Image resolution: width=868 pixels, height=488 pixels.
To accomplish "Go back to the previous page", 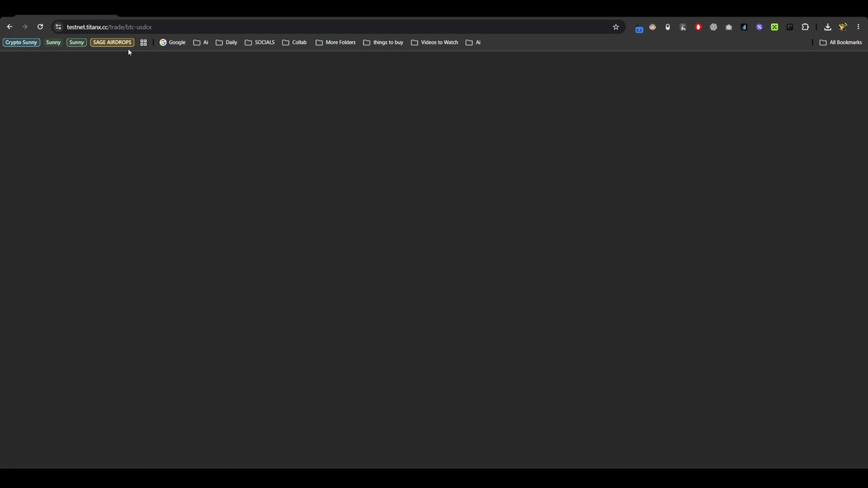I will pyautogui.click(x=9, y=27).
